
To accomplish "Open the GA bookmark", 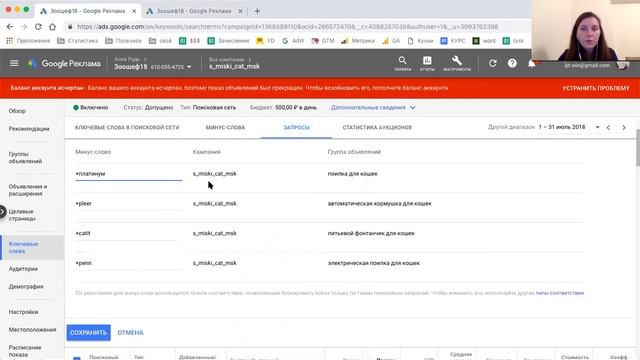I will point(391,41).
